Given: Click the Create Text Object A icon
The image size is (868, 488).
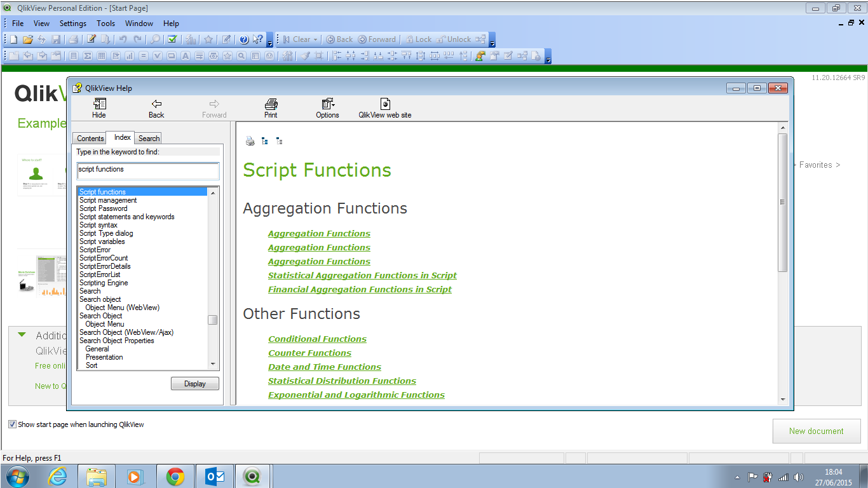Looking at the screenshot, I should coord(186,56).
